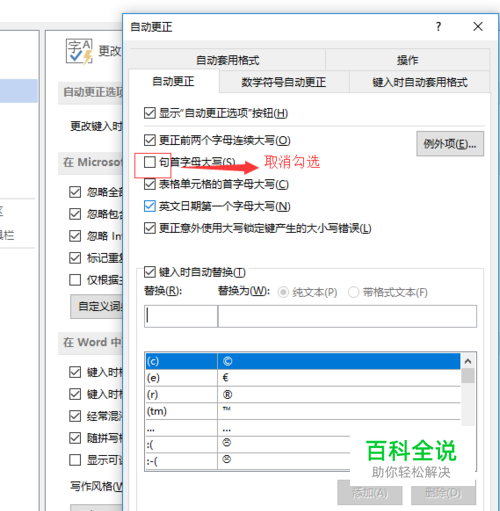Image resolution: width=500 pixels, height=511 pixels.
Task: Select the ... ellipsis replacement row
Action: click(x=303, y=428)
